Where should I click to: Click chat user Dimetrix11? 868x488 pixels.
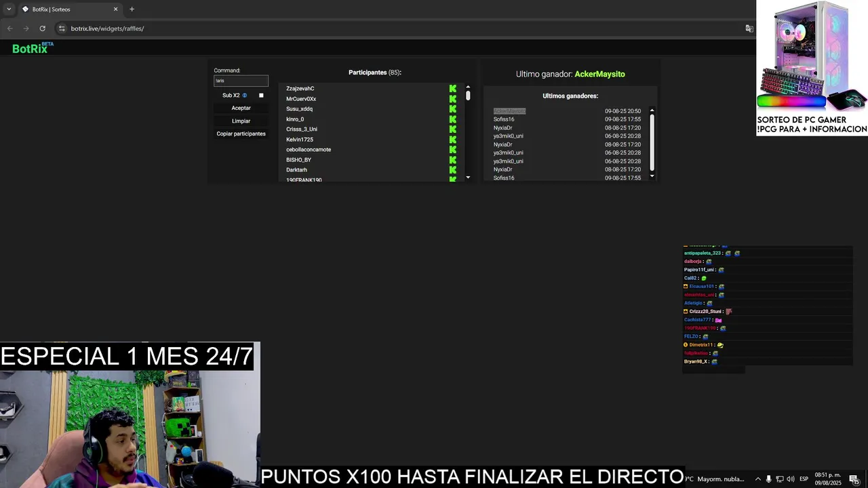701,345
